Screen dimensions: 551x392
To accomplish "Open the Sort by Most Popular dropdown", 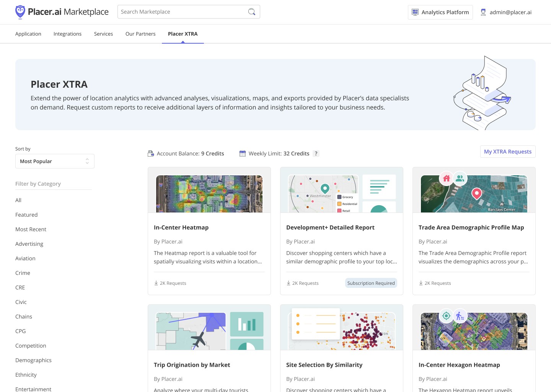I will [55, 161].
